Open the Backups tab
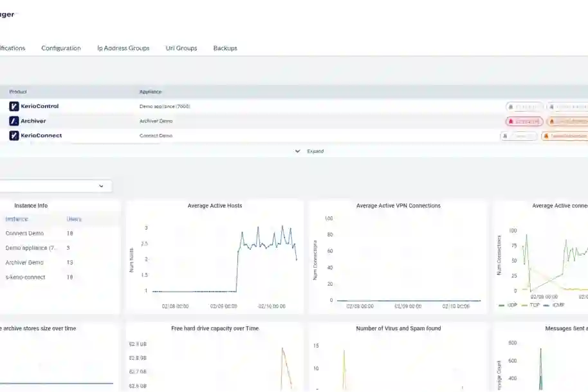This screenshot has height=392, width=588. [225, 48]
